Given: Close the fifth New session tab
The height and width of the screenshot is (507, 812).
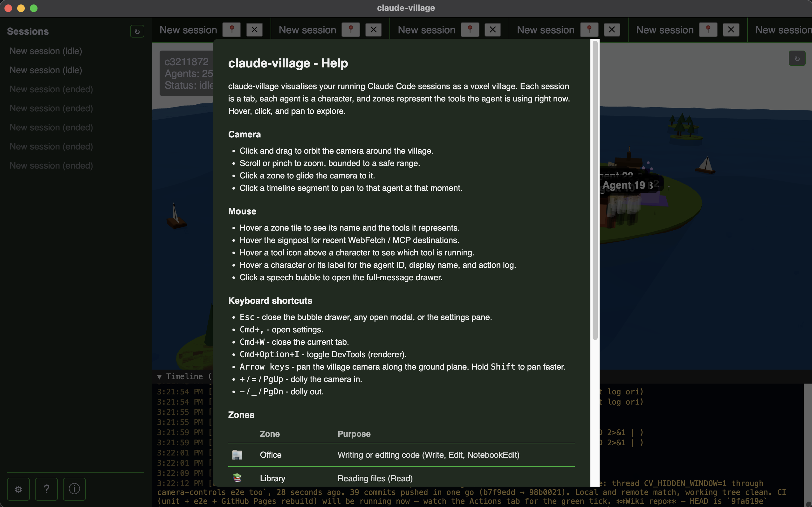Looking at the screenshot, I should tap(731, 30).
